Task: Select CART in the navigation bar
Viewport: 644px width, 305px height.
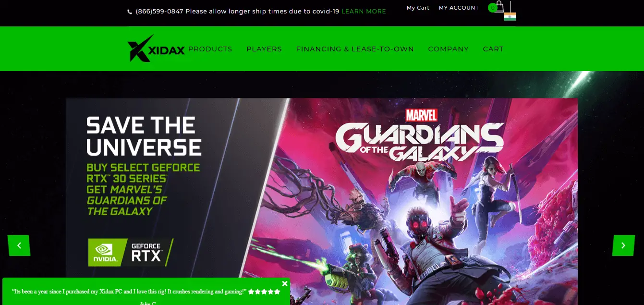Action: 493,49
